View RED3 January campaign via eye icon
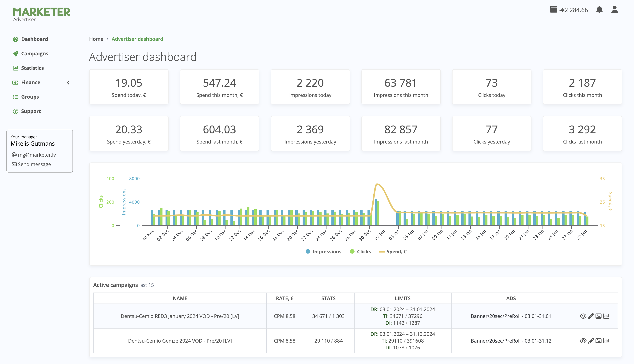This screenshot has height=364, width=634. [583, 316]
